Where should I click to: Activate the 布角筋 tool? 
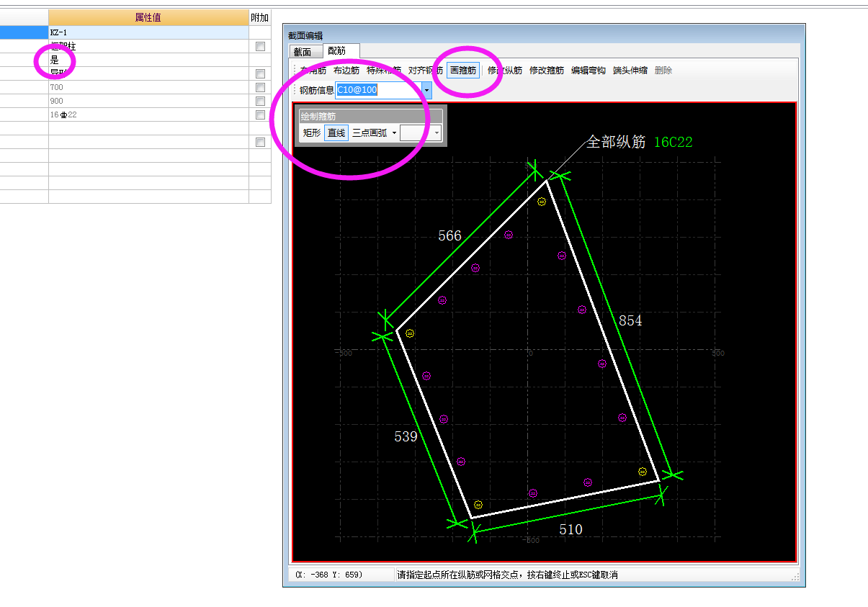coord(313,71)
